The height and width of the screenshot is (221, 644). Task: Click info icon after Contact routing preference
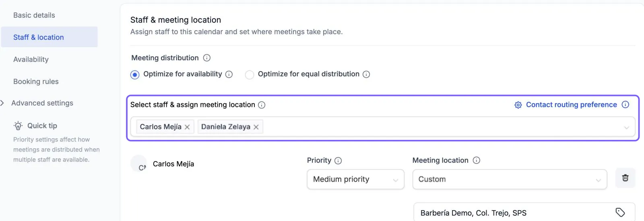click(625, 104)
